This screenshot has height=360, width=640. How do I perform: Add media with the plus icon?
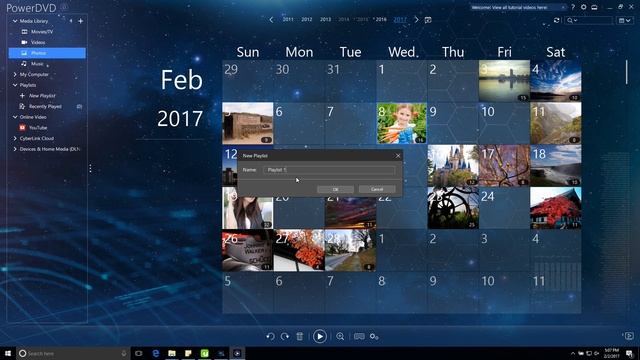(x=80, y=21)
